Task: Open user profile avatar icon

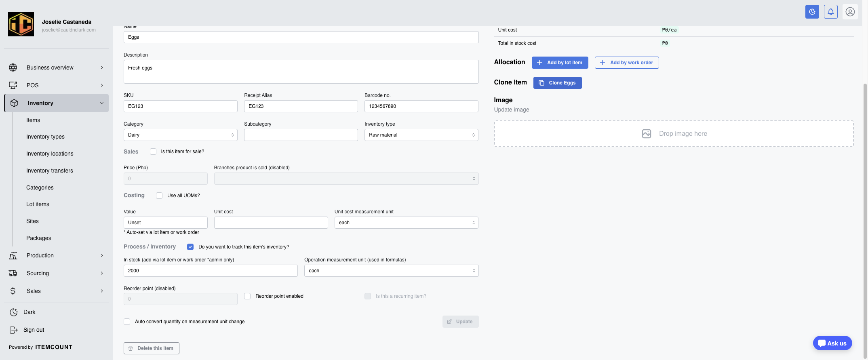Action: 850,12
